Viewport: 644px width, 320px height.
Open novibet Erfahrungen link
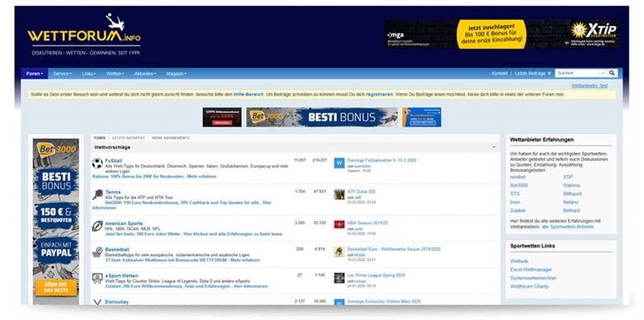click(x=518, y=177)
